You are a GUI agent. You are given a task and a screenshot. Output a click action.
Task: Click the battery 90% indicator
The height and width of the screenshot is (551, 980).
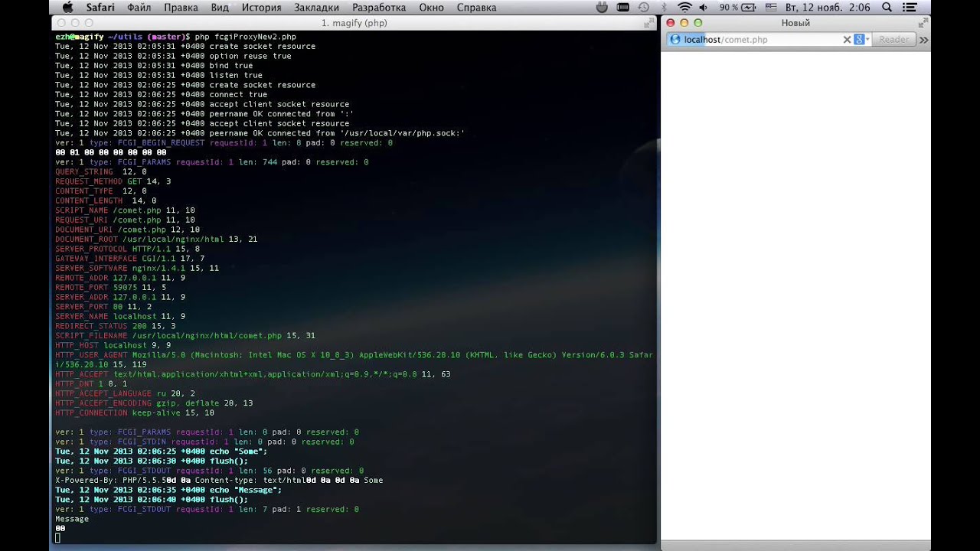[x=738, y=7]
